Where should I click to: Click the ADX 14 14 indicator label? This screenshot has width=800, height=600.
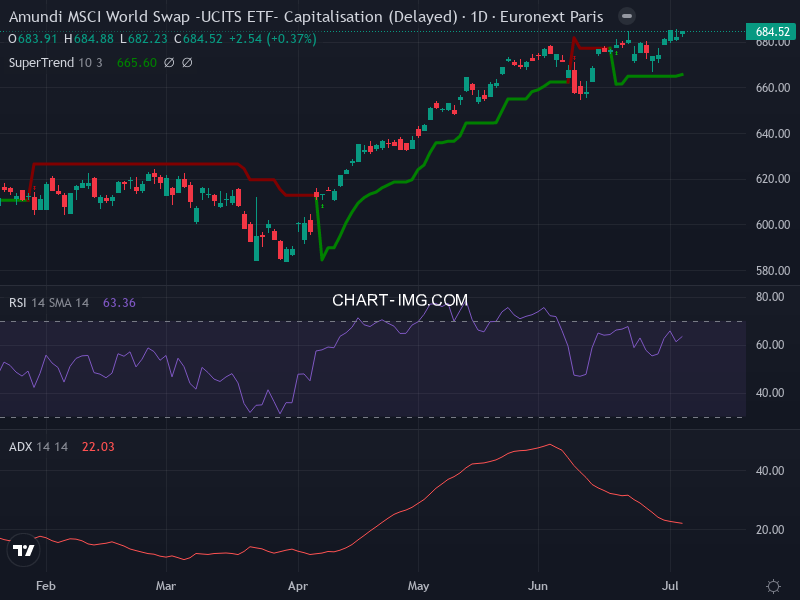[x=38, y=447]
